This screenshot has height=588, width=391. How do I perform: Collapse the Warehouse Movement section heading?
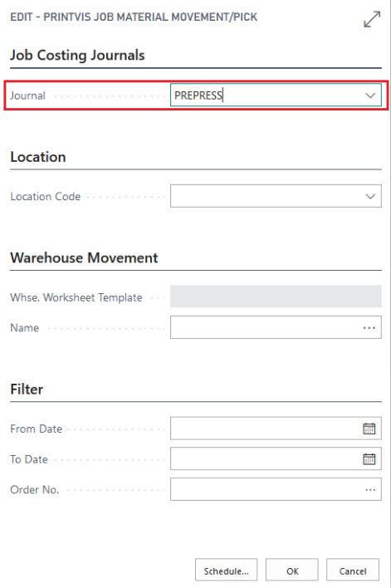(x=84, y=258)
